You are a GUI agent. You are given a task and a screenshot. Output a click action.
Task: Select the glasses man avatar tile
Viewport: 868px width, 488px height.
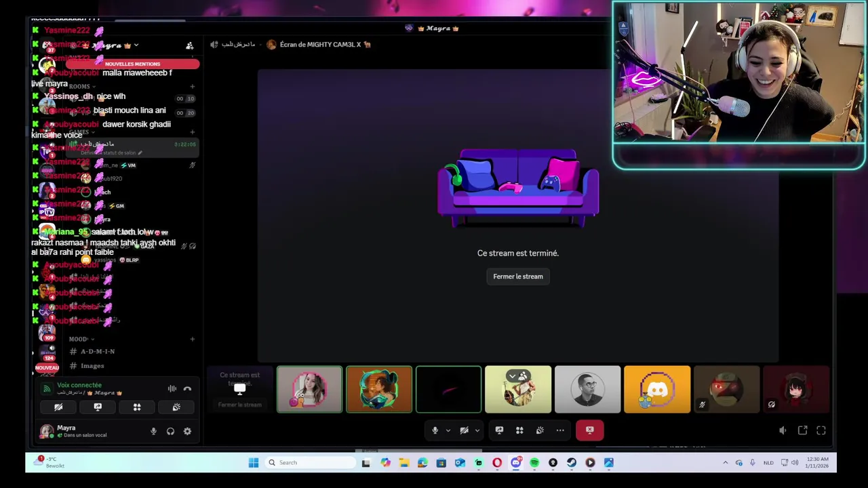coord(587,389)
